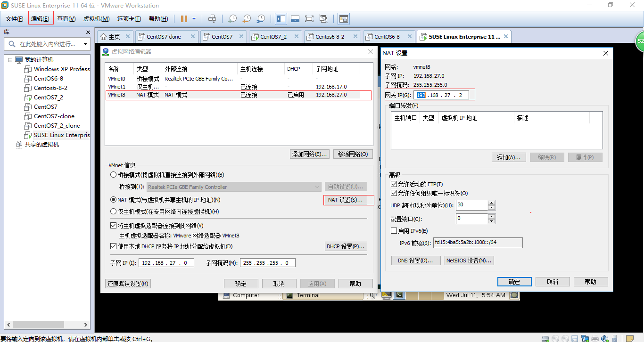Open the 虚拟机(M) menu
644x342 pixels.
click(x=96, y=19)
